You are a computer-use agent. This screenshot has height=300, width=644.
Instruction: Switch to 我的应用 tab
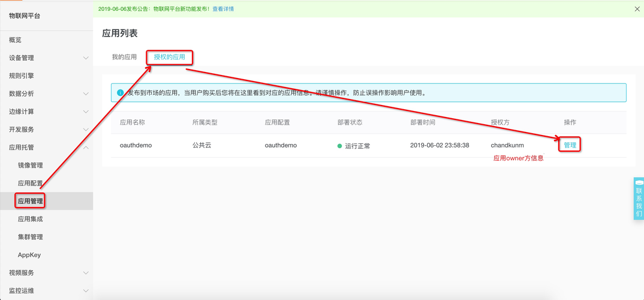click(x=124, y=57)
